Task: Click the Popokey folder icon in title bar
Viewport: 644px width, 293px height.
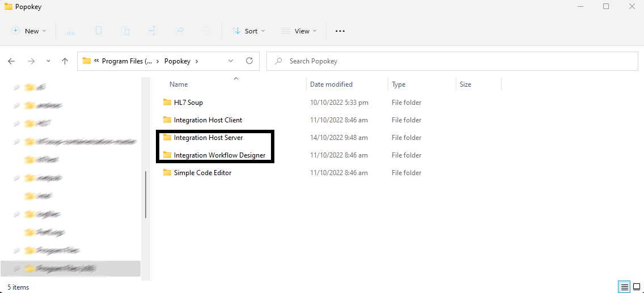Action: pos(8,7)
